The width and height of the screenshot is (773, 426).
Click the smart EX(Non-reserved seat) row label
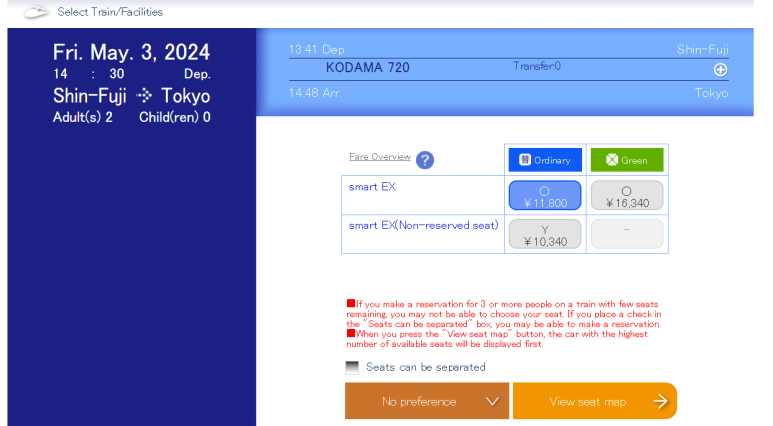pyautogui.click(x=423, y=225)
